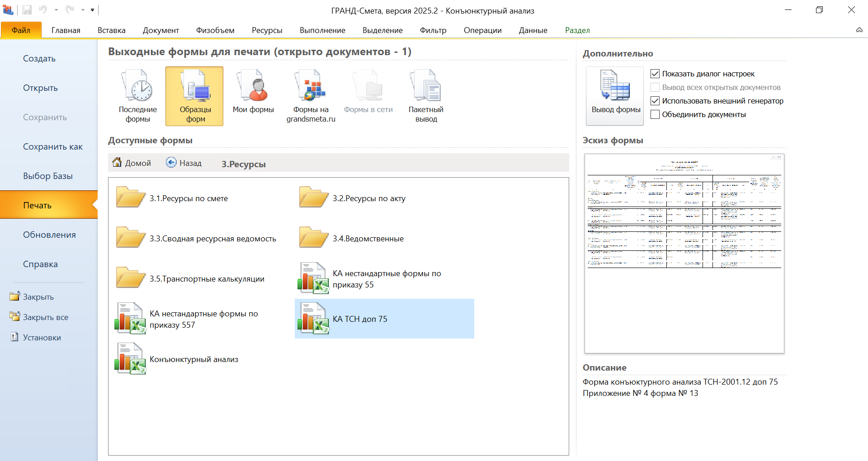Image resolution: width=868 pixels, height=461 pixels.
Task: Switch to the Раздел tab
Action: click(577, 30)
